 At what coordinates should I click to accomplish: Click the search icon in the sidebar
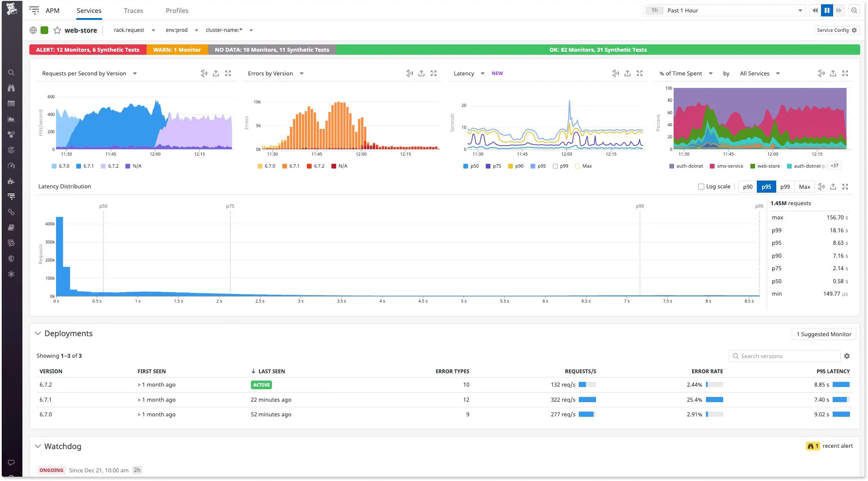11,72
